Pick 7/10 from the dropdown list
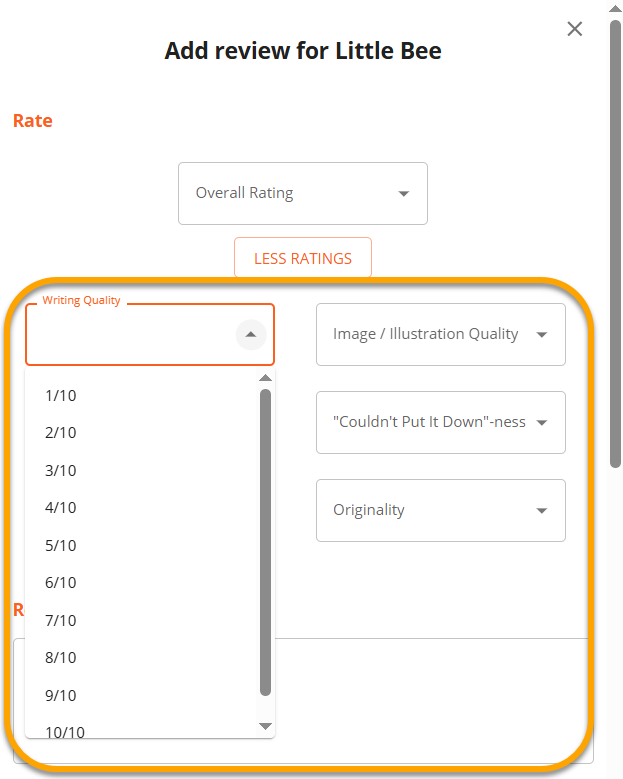This screenshot has height=779, width=623. click(61, 621)
